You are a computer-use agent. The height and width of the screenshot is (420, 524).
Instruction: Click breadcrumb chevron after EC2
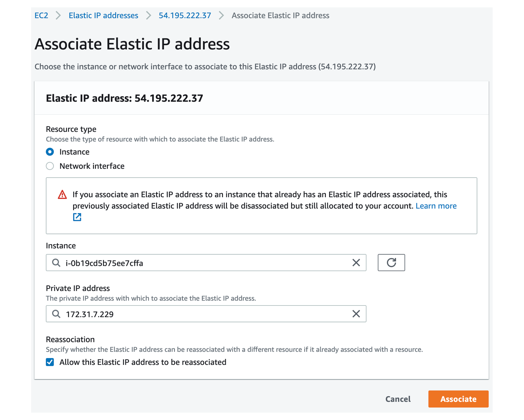click(58, 15)
